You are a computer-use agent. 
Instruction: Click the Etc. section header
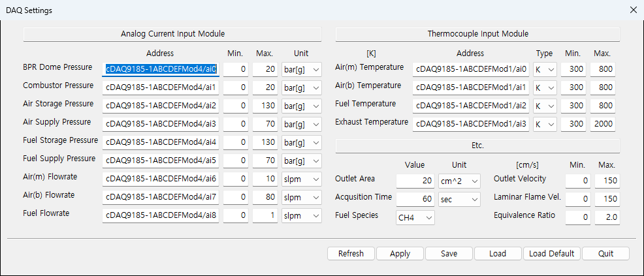click(477, 146)
